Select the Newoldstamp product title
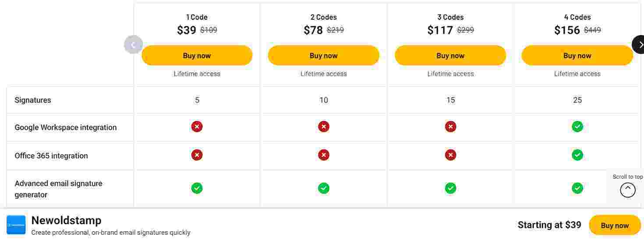The height and width of the screenshot is (240, 644). click(x=66, y=220)
